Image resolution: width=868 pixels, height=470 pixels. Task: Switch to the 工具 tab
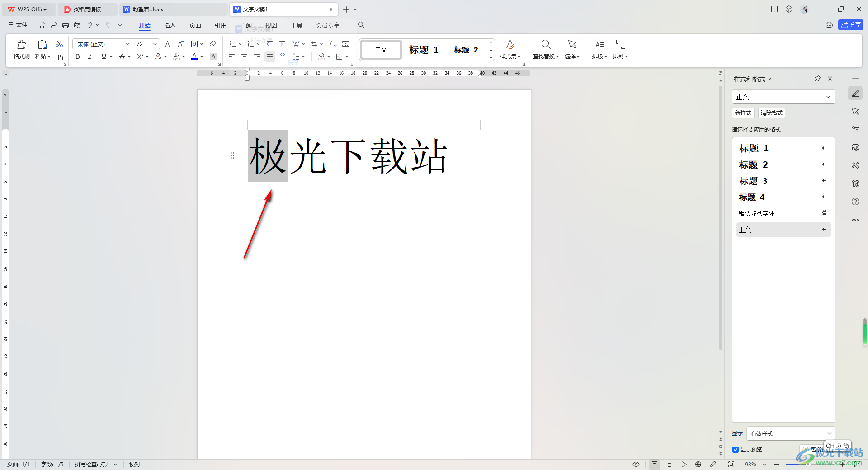(297, 25)
